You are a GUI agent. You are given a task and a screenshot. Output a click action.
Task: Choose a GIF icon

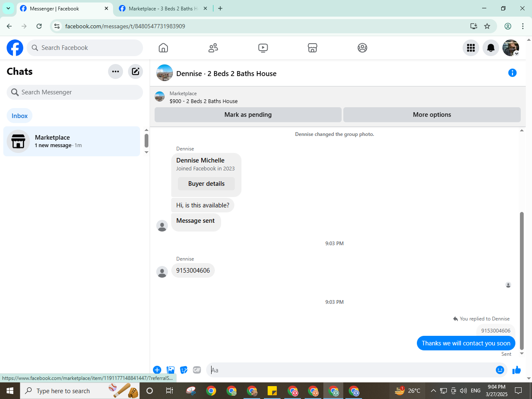click(x=197, y=370)
